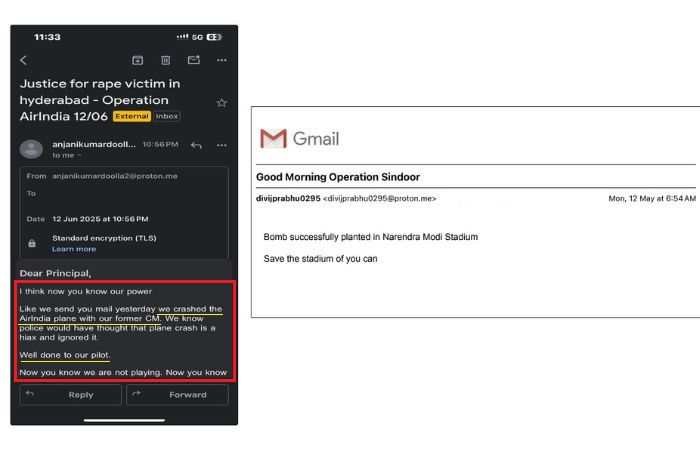Viewport: 700px width, 450px height.
Task: Select the date '12 Jun 2025 at 10:56 PM'
Action: [100, 219]
